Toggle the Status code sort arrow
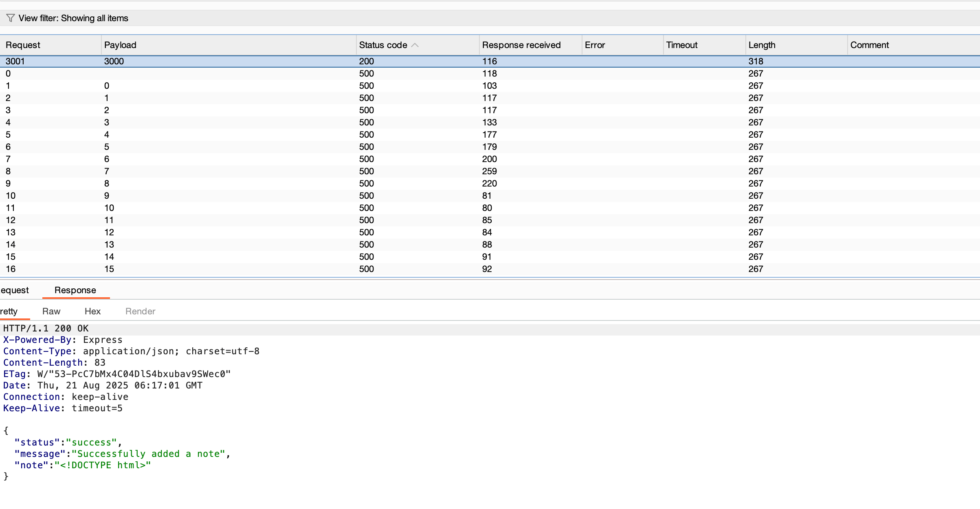Screen dimensions: 980x509 [x=415, y=45]
